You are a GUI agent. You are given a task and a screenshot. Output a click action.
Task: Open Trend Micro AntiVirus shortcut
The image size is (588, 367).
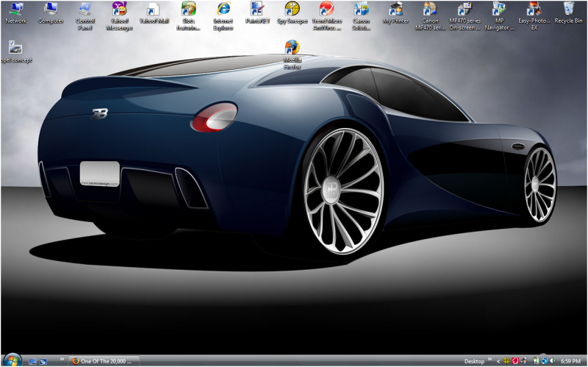pos(326,10)
